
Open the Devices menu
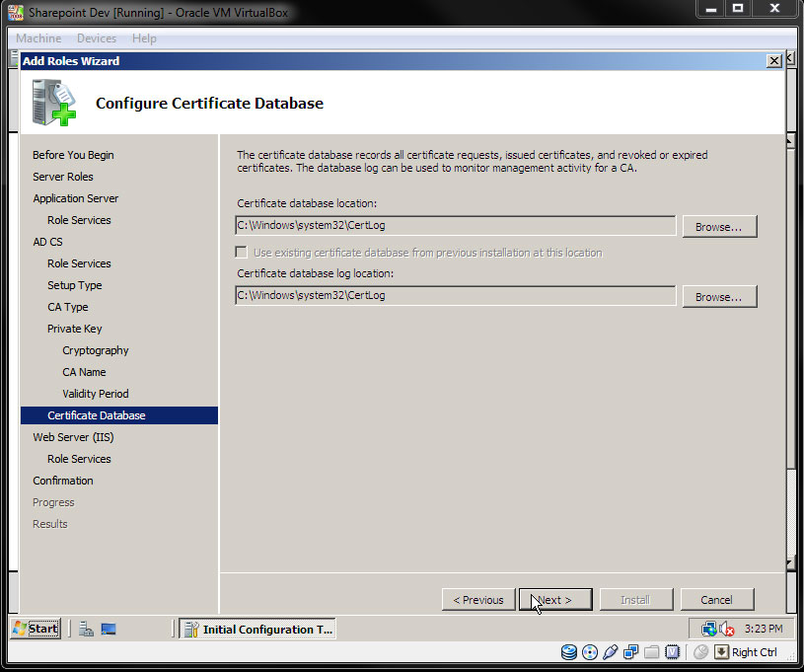[x=97, y=38]
